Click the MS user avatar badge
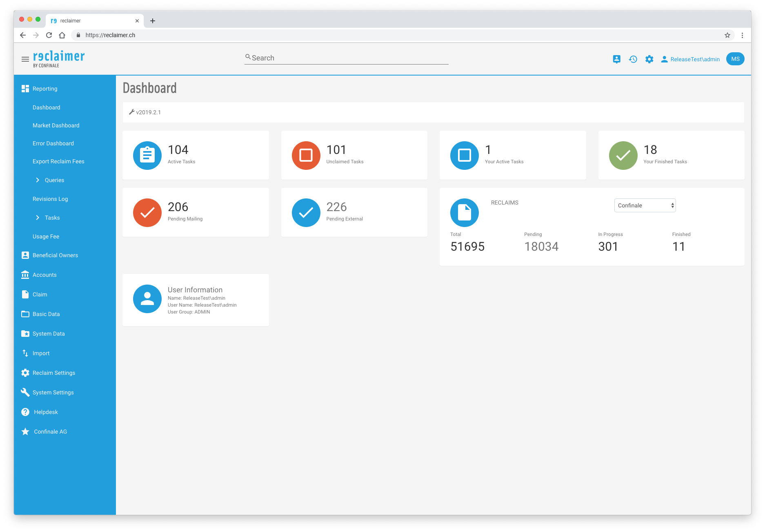Screen dimensions: 765x532 (x=735, y=59)
